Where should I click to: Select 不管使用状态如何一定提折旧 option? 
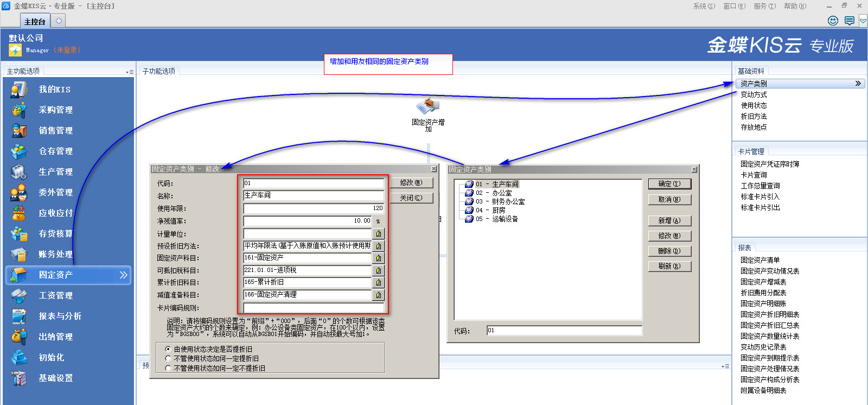(168, 358)
